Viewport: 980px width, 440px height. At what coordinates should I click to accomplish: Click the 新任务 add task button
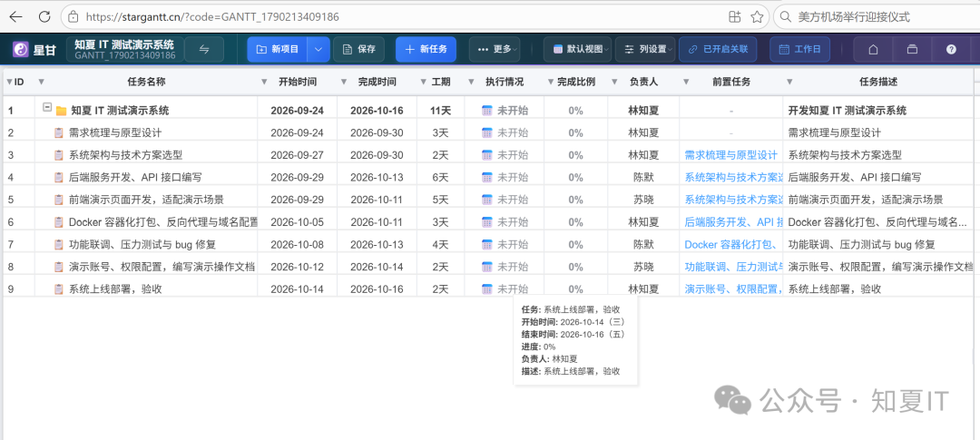tap(426, 49)
